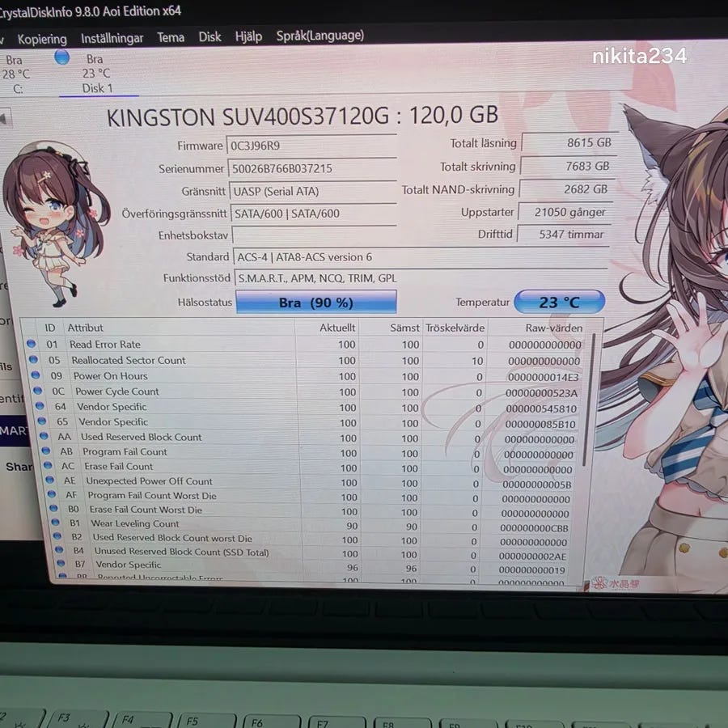Click status dot for Power On Hours

pyautogui.click(x=36, y=375)
